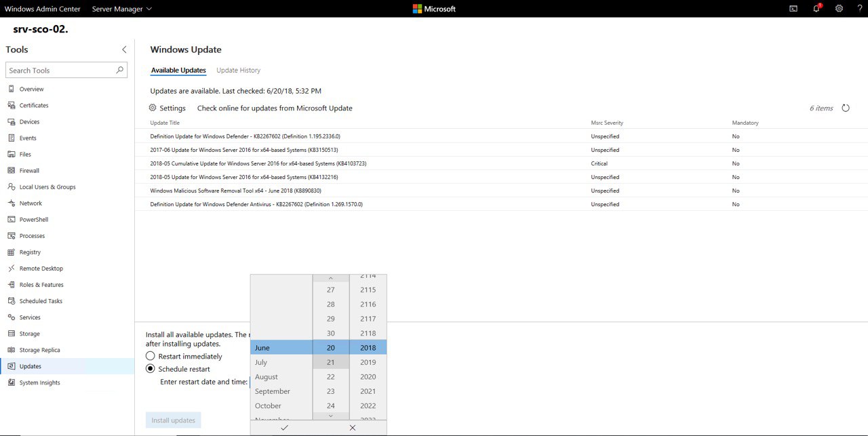
Task: Refresh the updates list
Action: 846,108
